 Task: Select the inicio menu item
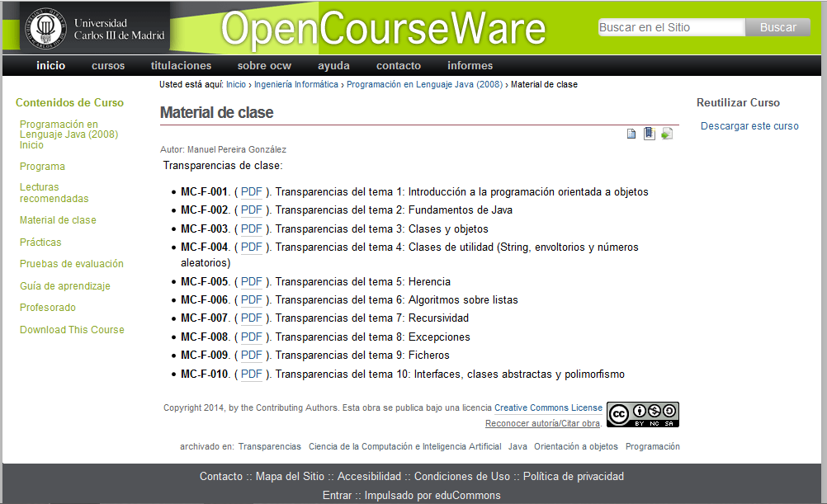[50, 65]
